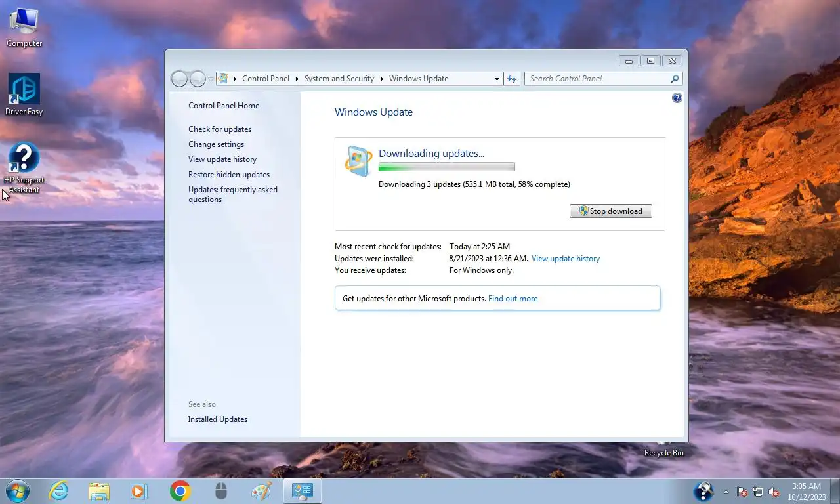Stop the update download
Image resolution: width=840 pixels, height=504 pixels.
pos(610,211)
